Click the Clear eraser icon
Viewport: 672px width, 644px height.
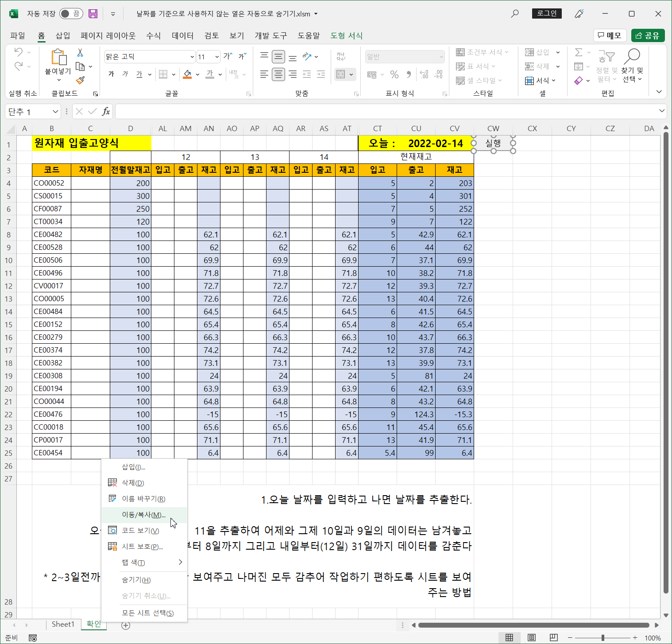click(x=579, y=81)
